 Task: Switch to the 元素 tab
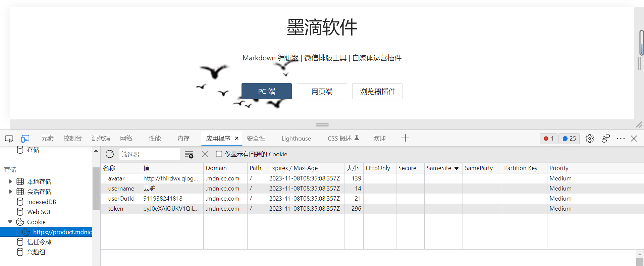(x=47, y=139)
